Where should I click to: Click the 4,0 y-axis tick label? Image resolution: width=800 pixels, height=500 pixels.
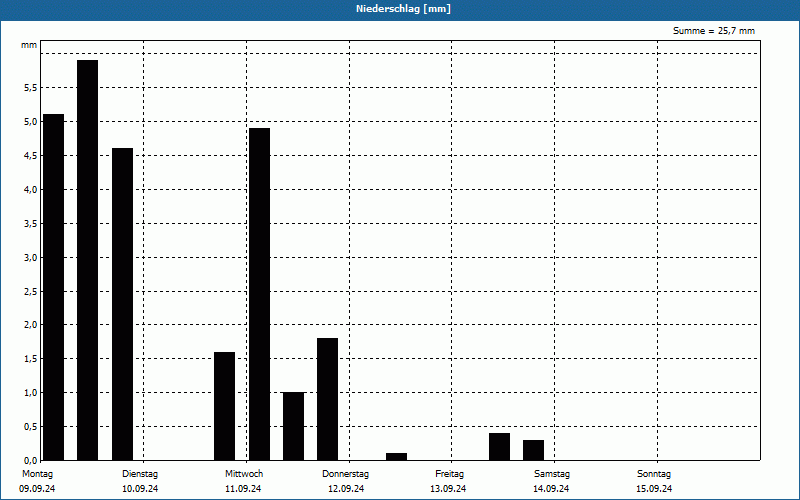coord(31,190)
